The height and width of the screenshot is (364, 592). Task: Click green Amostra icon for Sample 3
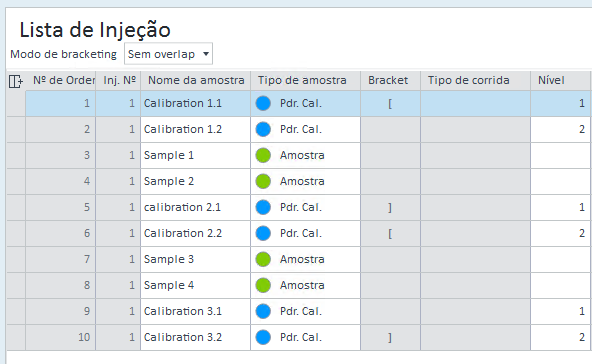tap(263, 259)
